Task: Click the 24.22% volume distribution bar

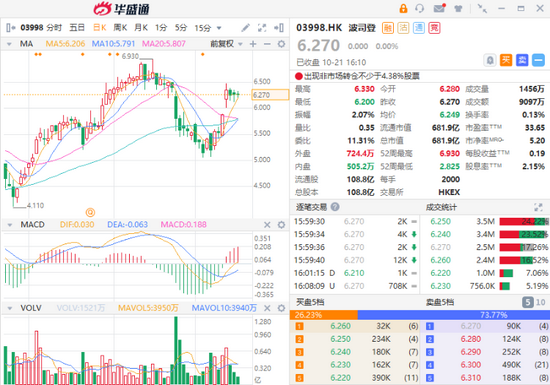Action: click(524, 222)
